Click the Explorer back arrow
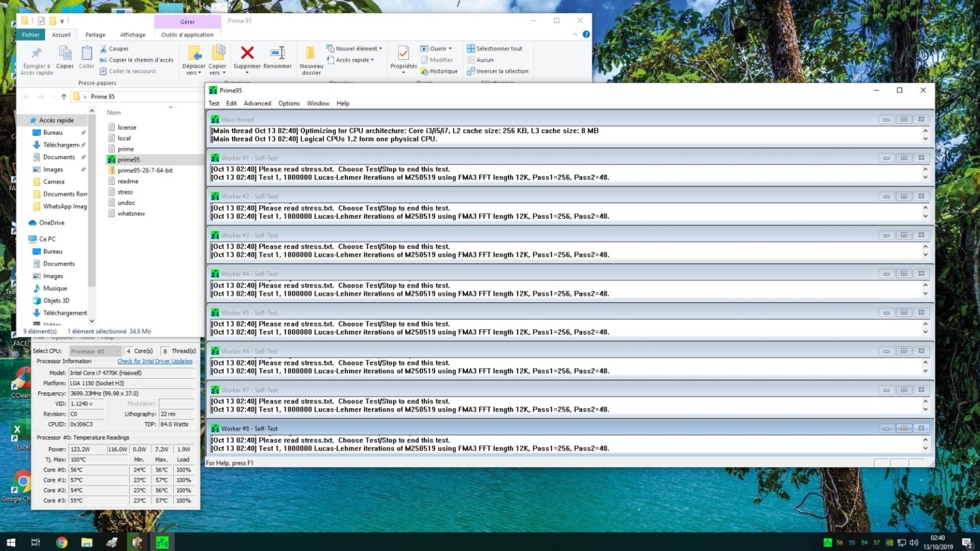 [x=26, y=96]
